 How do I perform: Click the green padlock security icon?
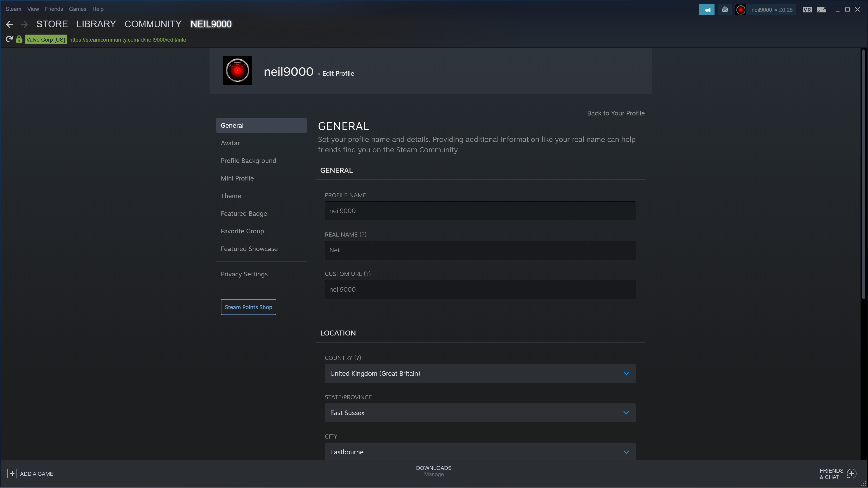point(19,39)
